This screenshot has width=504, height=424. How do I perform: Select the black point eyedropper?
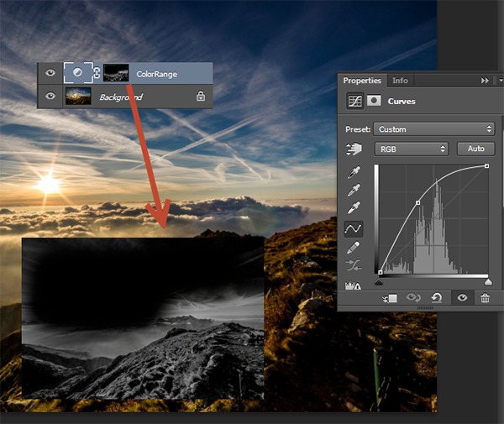click(354, 174)
